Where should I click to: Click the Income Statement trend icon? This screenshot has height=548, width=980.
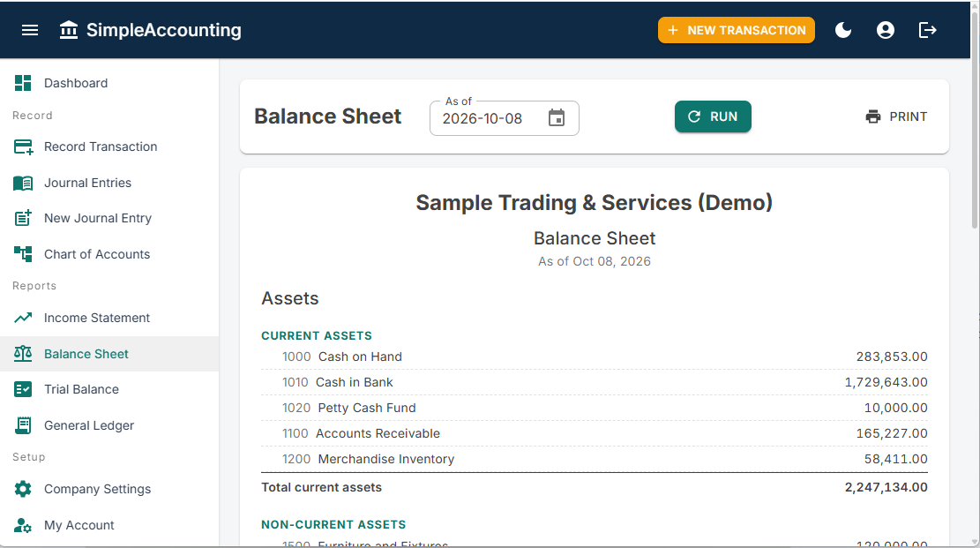tap(23, 318)
